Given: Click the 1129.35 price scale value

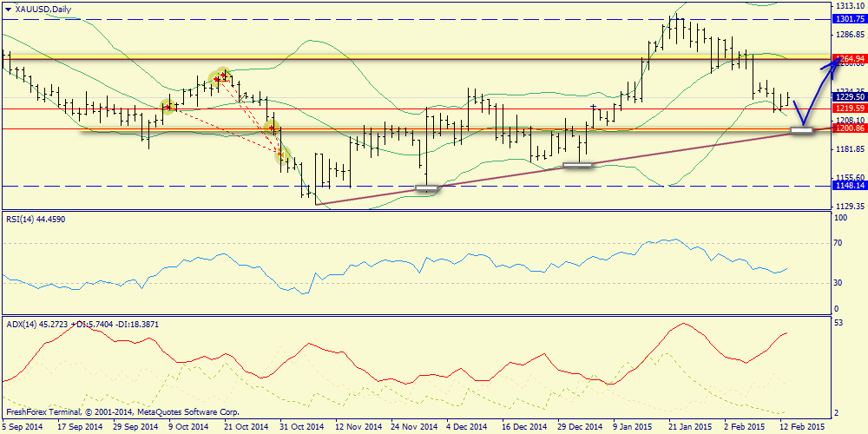Looking at the screenshot, I should [x=851, y=206].
